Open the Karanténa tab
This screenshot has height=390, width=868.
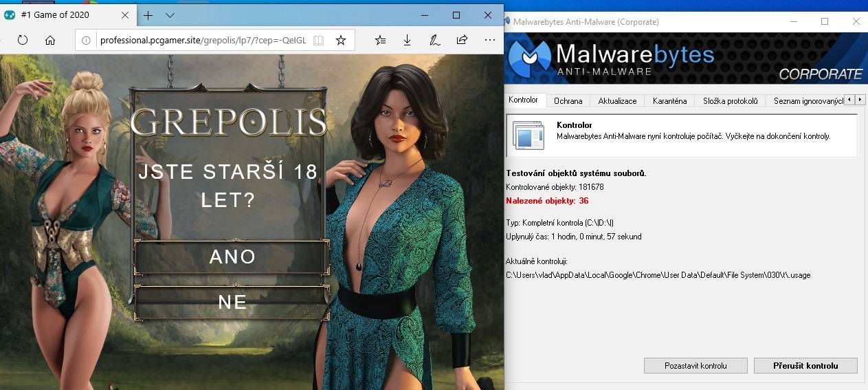tap(669, 100)
